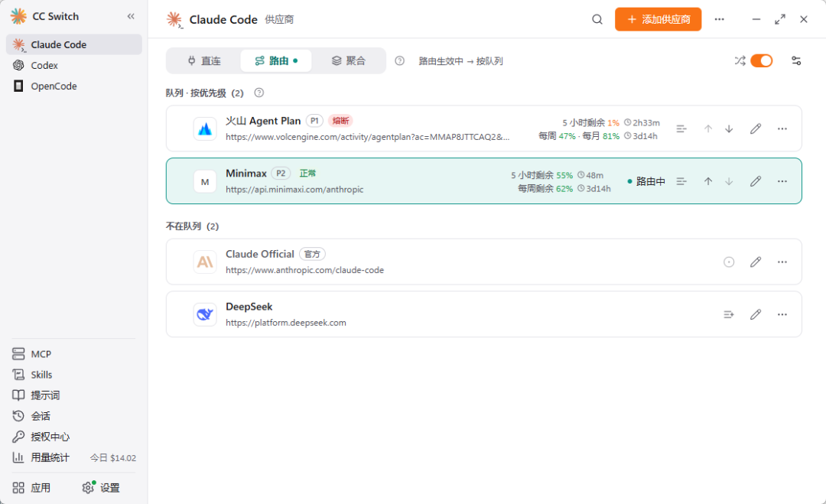Click the list icon on 火山 Agent Plan
826x504 pixels.
pos(681,128)
